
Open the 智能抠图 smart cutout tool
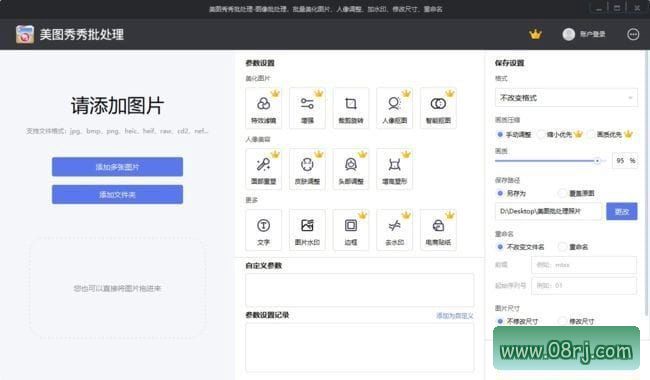[x=438, y=108]
